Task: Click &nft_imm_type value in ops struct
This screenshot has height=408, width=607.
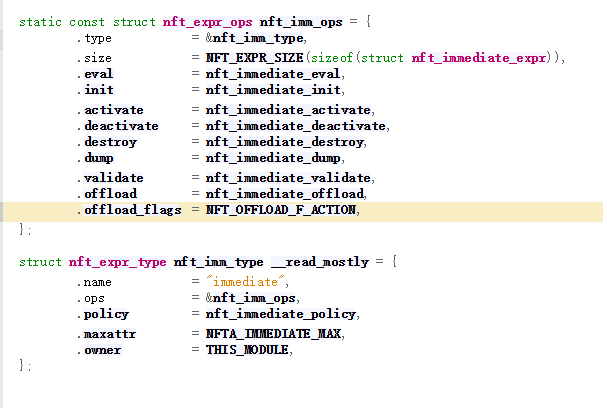Action: [x=255, y=38]
